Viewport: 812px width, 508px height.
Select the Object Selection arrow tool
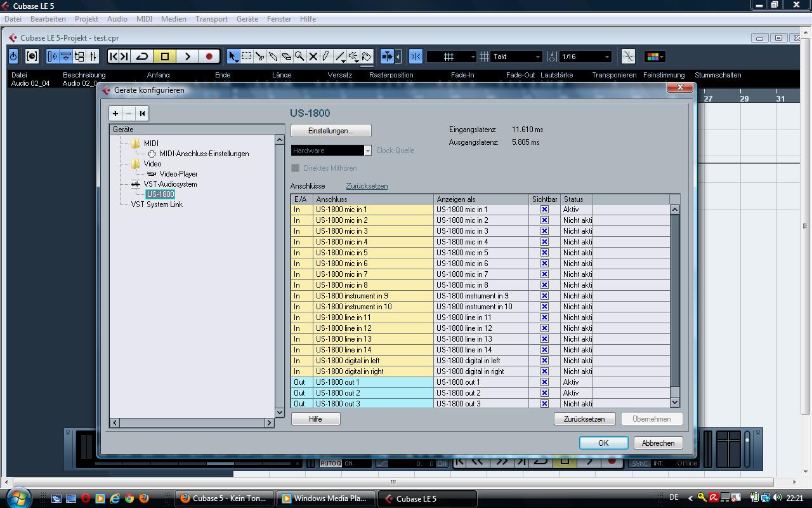click(233, 57)
